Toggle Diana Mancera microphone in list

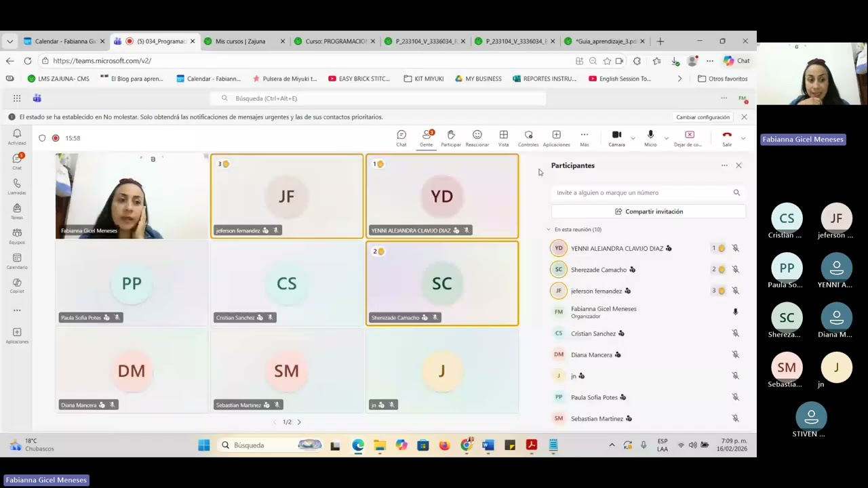(735, 354)
